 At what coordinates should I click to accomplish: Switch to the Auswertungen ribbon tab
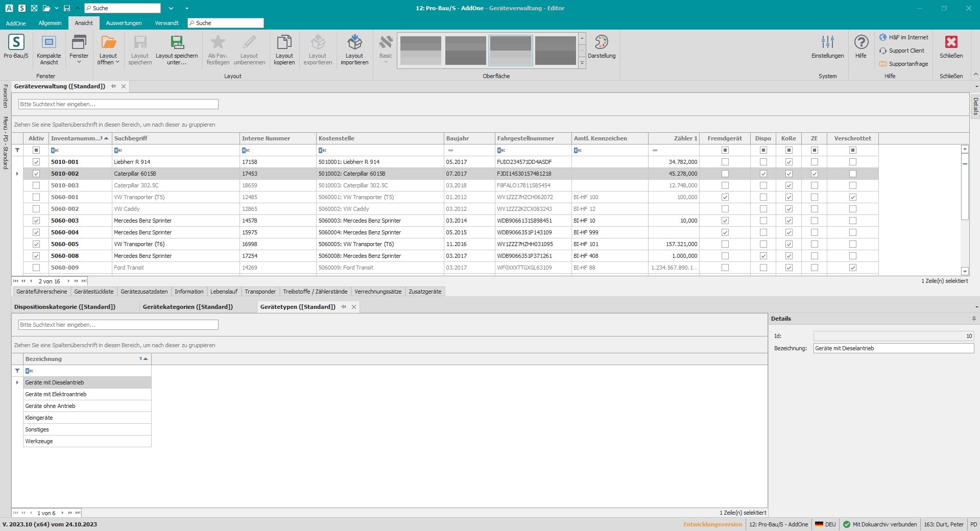coord(124,23)
